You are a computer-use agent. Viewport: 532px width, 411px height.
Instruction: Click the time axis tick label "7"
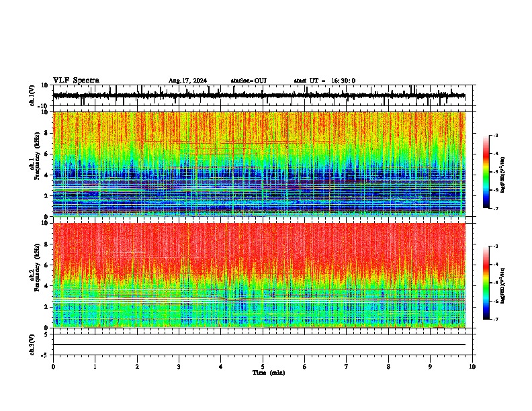point(347,367)
